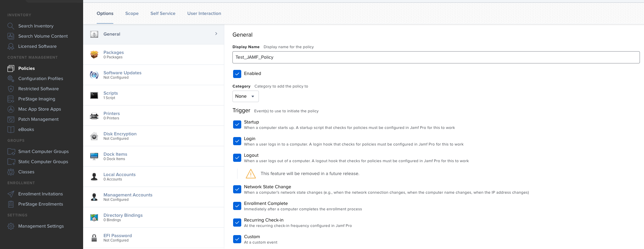Uncheck the Enabled checkbox
644x249 pixels.
(x=237, y=74)
